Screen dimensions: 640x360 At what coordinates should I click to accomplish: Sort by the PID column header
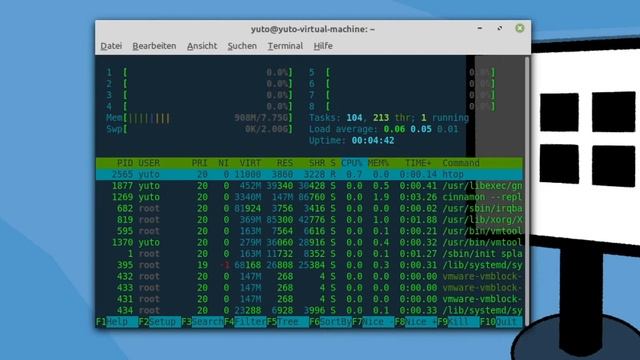click(124, 163)
